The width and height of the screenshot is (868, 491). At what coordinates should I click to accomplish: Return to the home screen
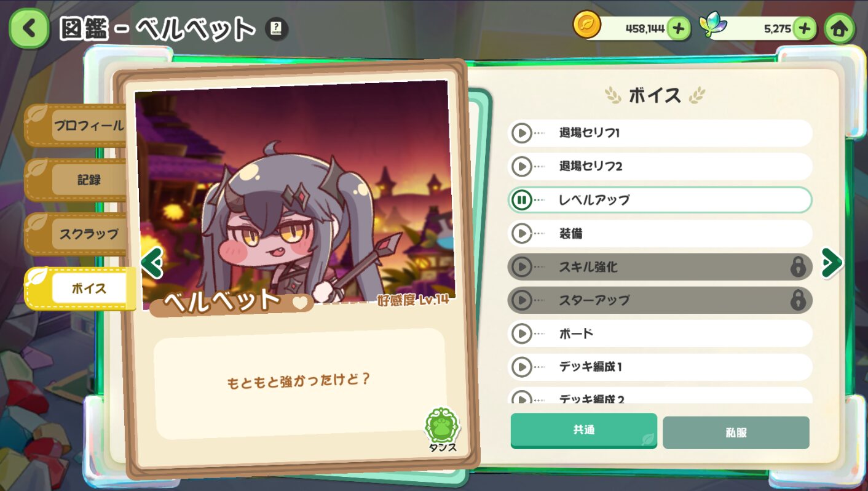tap(840, 28)
